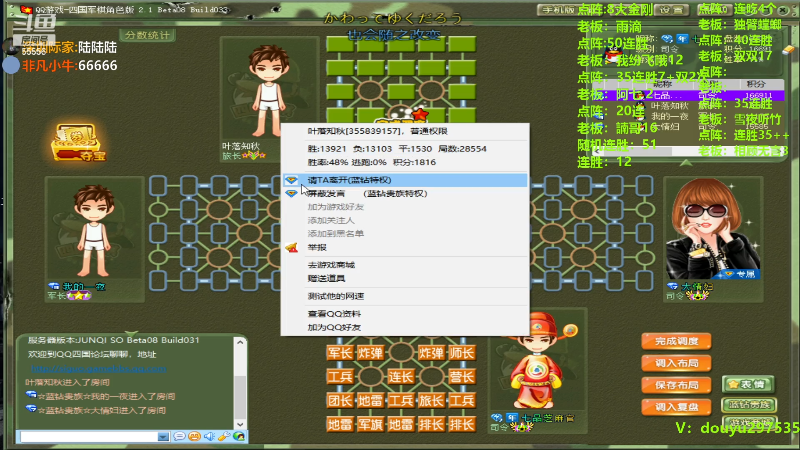This screenshot has height=450, width=800.
Task: Click the globe friend icon in chat bar
Action: 239,437
